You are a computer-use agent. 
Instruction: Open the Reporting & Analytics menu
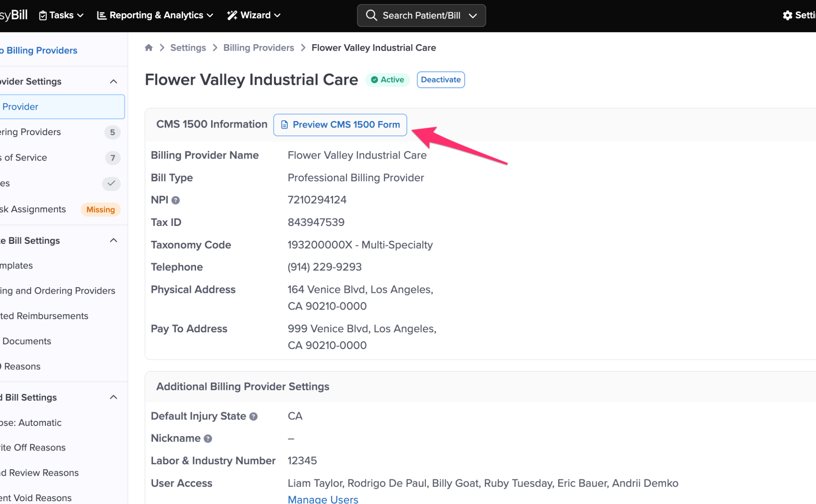pyautogui.click(x=155, y=16)
